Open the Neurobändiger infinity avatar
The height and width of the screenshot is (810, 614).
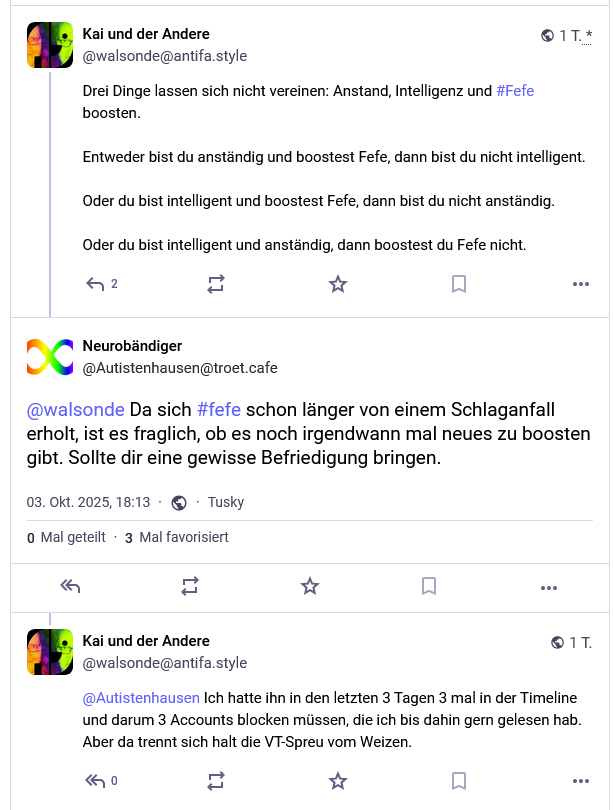50,357
